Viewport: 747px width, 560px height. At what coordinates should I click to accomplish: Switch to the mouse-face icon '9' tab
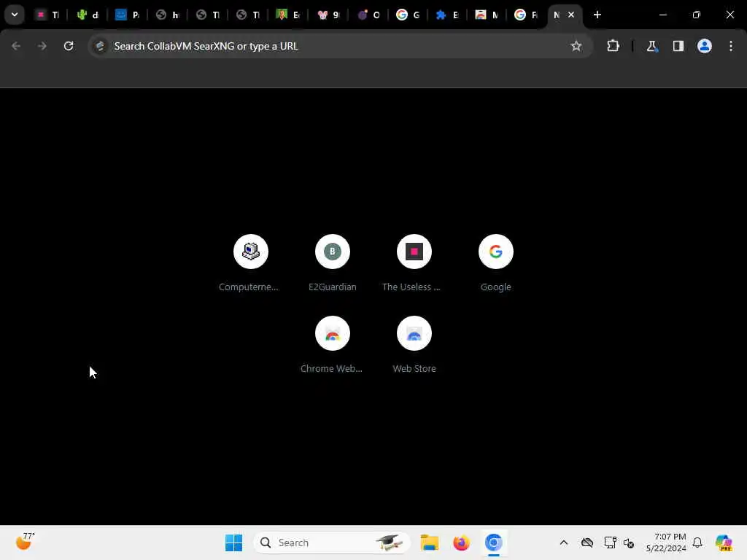(x=329, y=15)
